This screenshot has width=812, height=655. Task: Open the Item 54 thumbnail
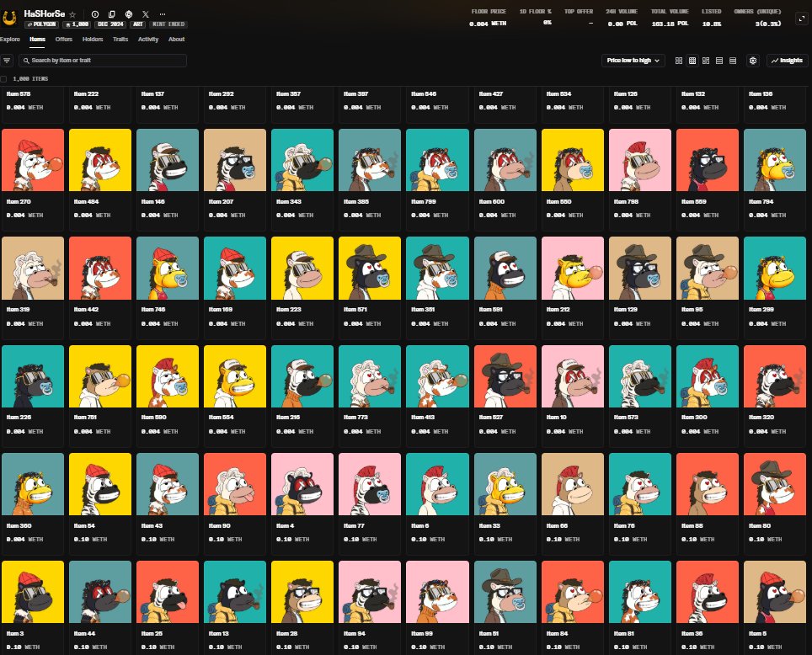point(100,484)
